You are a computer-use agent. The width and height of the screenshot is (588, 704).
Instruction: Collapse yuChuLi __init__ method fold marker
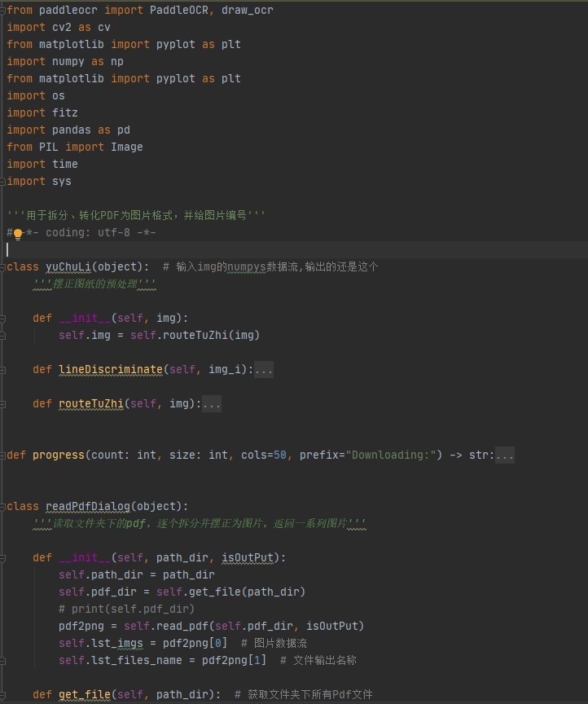pyautogui.click(x=2, y=319)
